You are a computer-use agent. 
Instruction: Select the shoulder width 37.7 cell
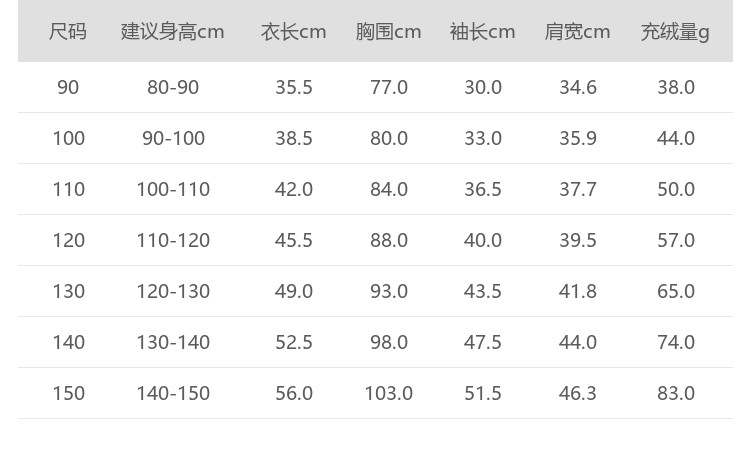pyautogui.click(x=578, y=189)
